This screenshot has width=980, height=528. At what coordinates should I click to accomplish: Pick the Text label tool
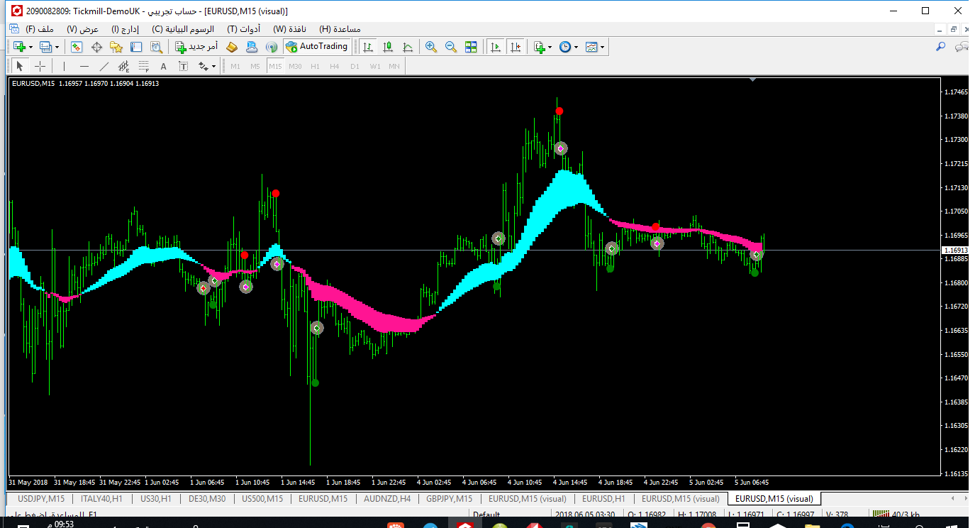point(163,66)
